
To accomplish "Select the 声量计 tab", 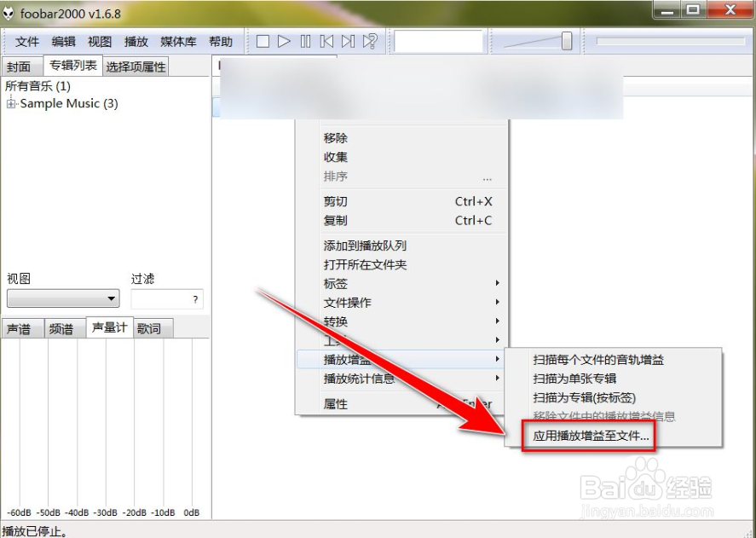I will (x=110, y=327).
